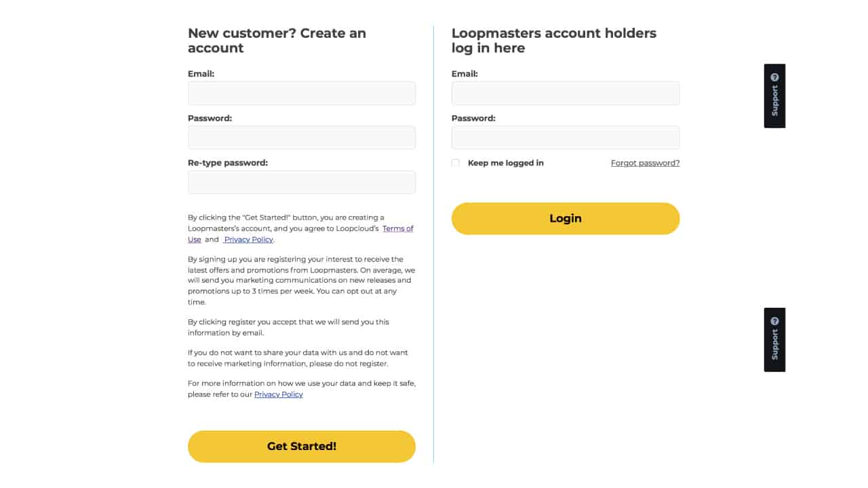Click the "Loopmasters account holders log in here" heading
The image size is (868, 488).
[553, 41]
